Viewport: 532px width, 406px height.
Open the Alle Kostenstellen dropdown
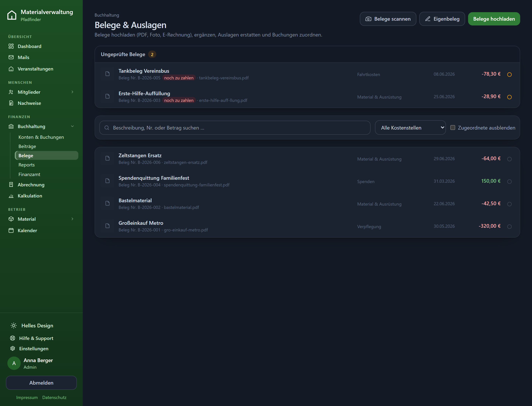410,128
